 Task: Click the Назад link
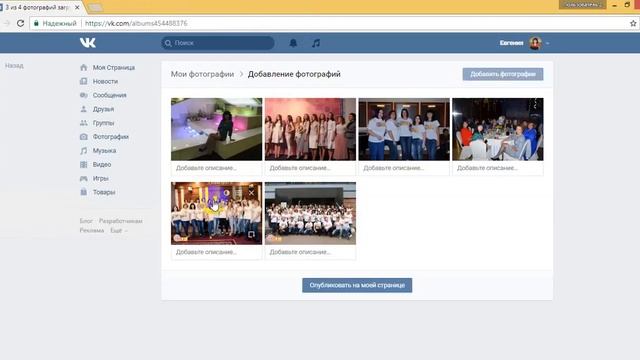(x=14, y=66)
